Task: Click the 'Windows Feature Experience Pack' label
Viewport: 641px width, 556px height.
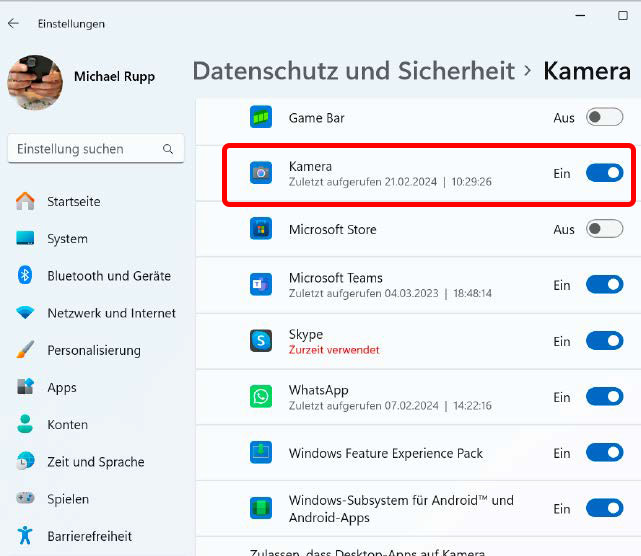Action: (x=385, y=453)
